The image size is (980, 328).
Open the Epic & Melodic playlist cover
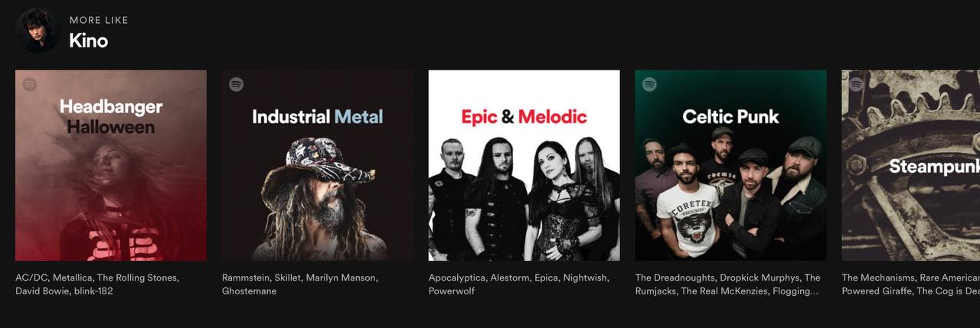tap(524, 166)
